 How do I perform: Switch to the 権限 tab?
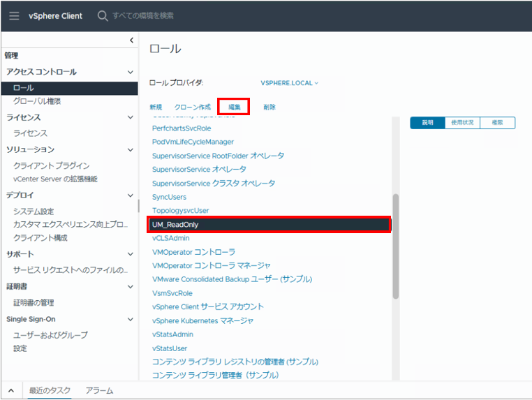coord(497,123)
